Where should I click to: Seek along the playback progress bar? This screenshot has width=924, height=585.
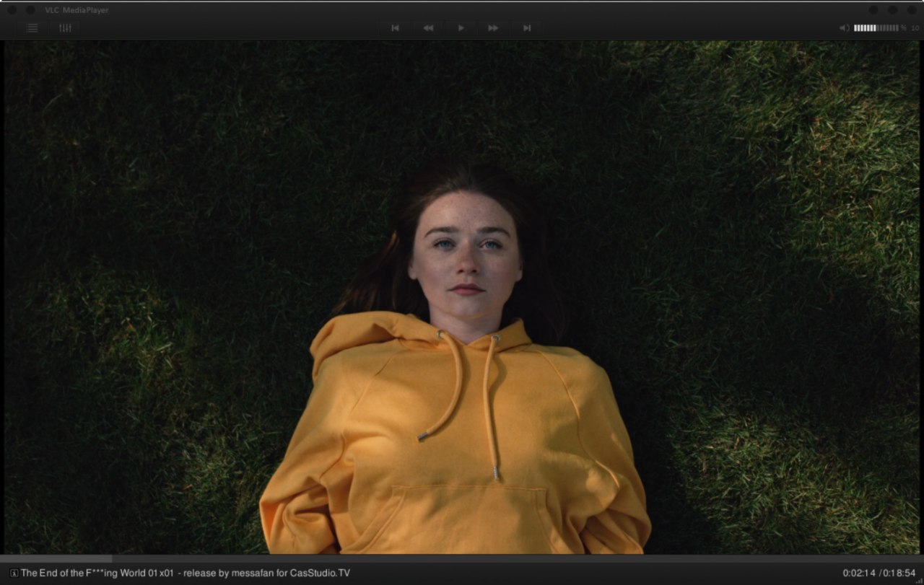pos(462,558)
